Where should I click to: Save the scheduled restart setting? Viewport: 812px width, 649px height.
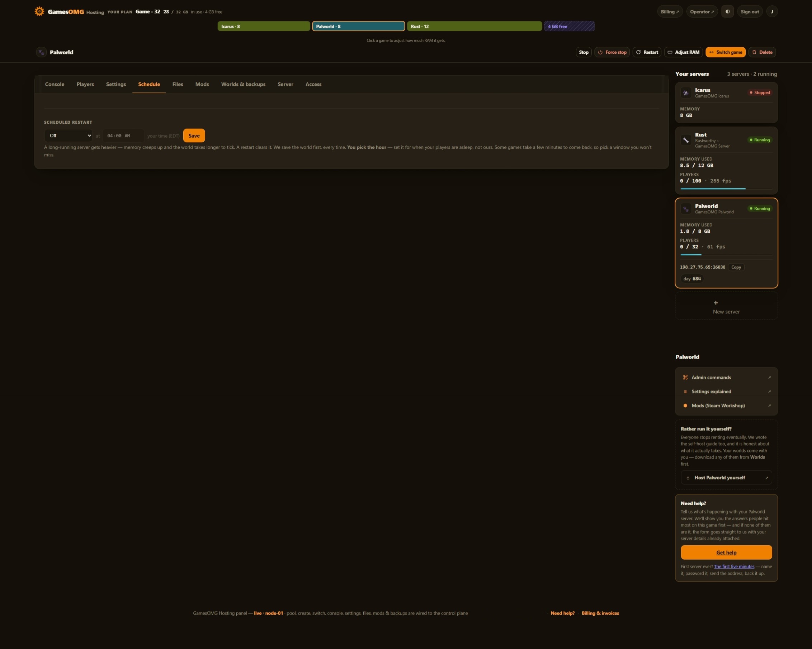(194, 136)
